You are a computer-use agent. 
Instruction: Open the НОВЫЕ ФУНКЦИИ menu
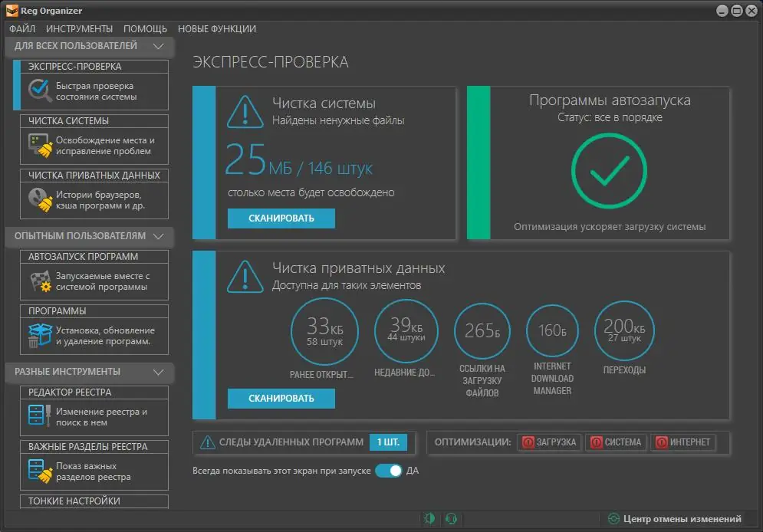(216, 28)
